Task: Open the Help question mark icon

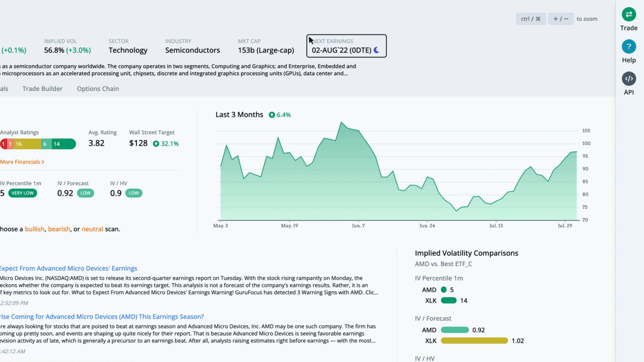Action: point(629,46)
